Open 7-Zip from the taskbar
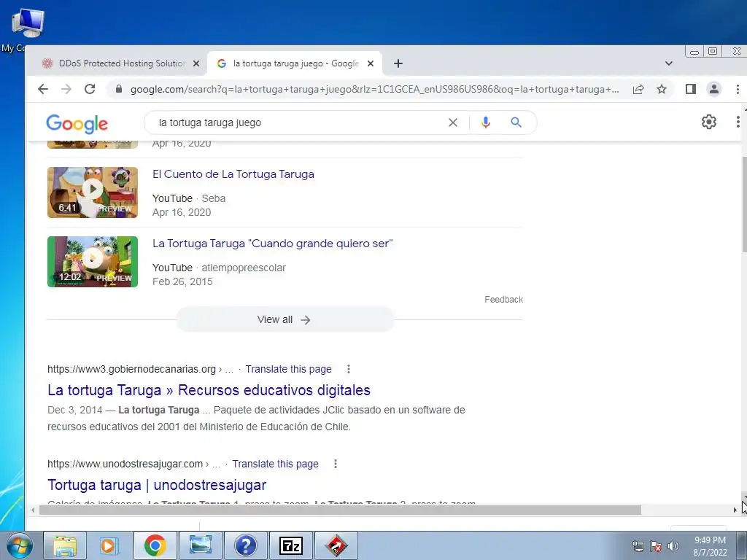This screenshot has width=747, height=560. pos(291,545)
